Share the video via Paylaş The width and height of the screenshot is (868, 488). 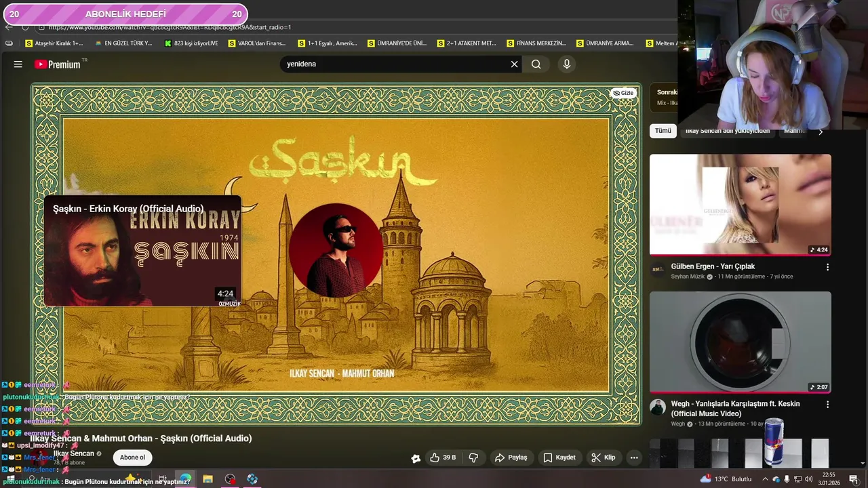click(511, 457)
